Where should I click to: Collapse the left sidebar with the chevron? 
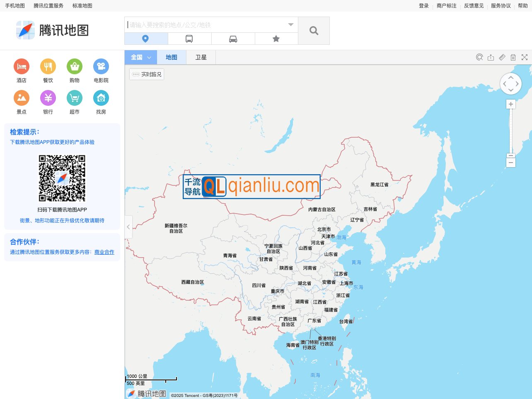[x=128, y=227]
